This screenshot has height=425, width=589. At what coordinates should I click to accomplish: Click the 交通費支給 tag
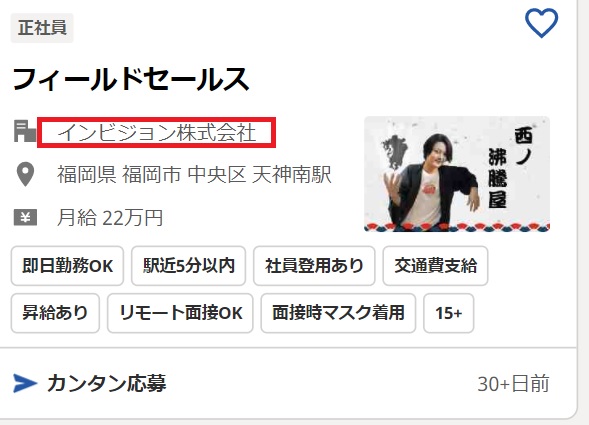[x=435, y=266]
